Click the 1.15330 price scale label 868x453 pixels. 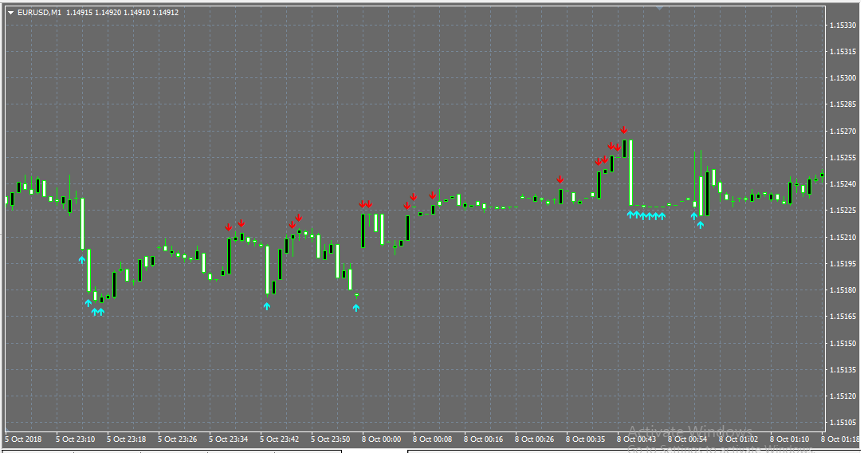842,25
